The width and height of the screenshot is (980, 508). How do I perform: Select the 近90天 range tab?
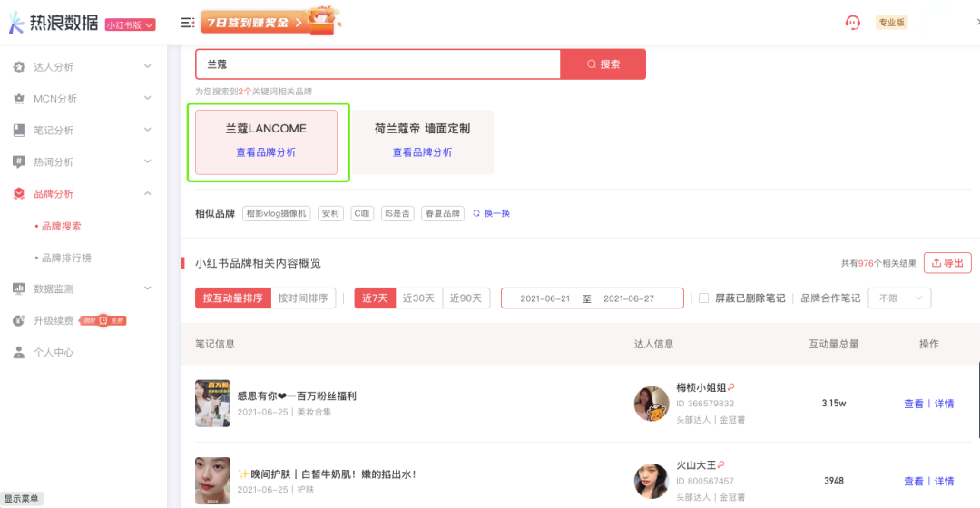tap(465, 298)
